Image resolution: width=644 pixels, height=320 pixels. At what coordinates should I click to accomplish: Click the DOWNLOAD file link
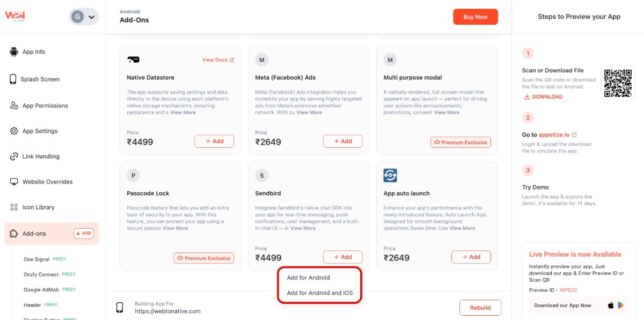543,97
